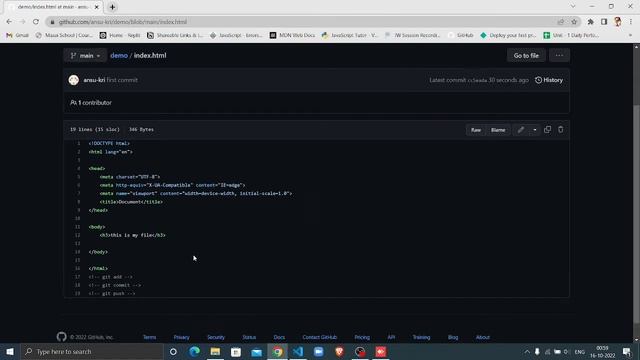Viewport: 640px width, 360px height.
Task: Open the Status footer link
Action: point(249,337)
